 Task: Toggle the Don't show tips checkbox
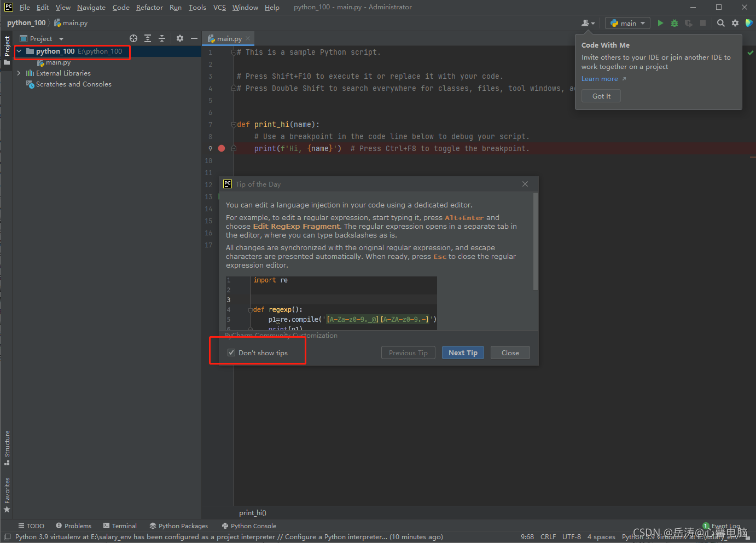tap(231, 353)
